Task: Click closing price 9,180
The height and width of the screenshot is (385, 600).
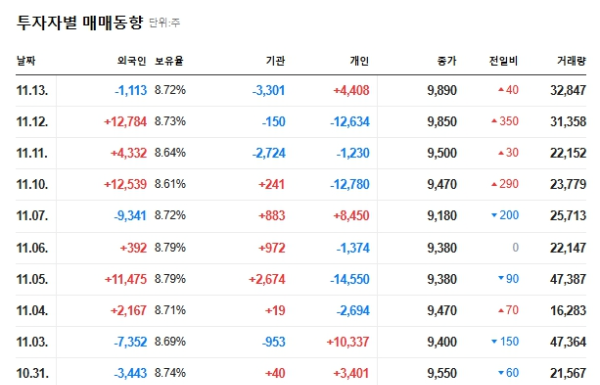Action: [442, 216]
